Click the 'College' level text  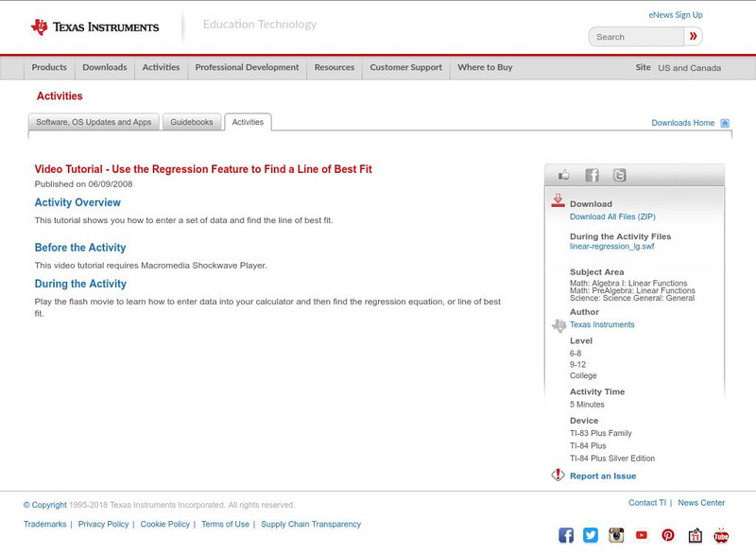[583, 375]
